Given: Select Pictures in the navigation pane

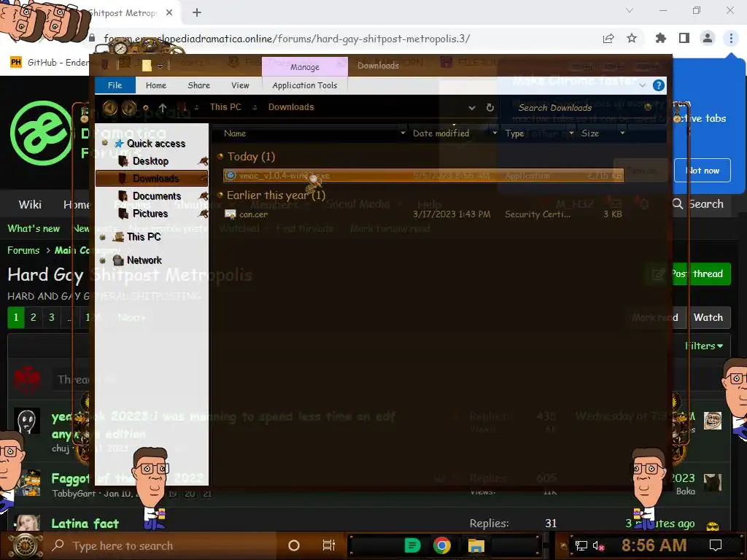Looking at the screenshot, I should pyautogui.click(x=150, y=214).
